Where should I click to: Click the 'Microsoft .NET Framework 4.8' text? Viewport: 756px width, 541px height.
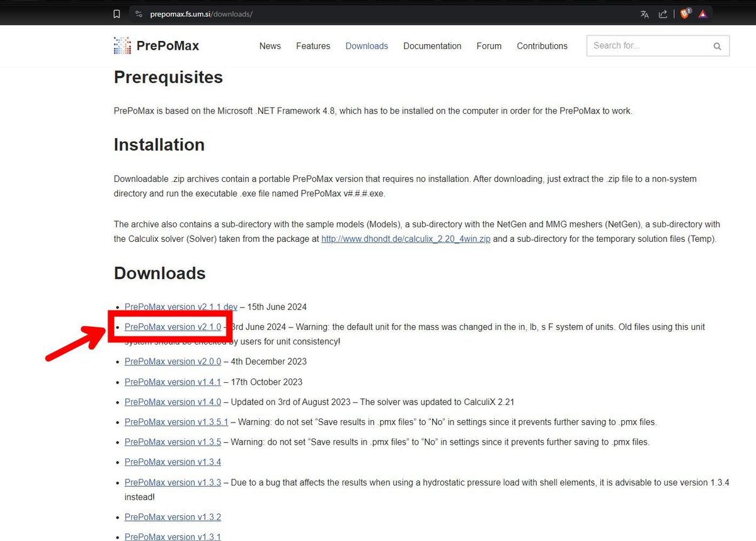277,111
